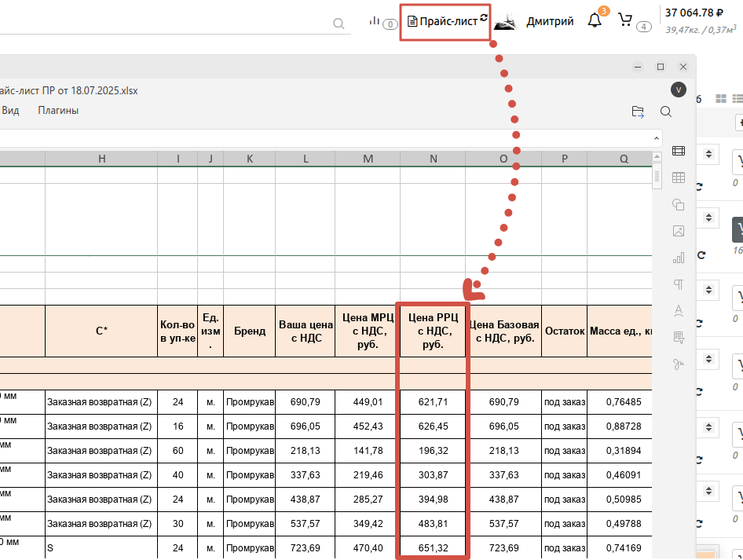Select column H header
The image size is (743, 560).
pos(101,159)
